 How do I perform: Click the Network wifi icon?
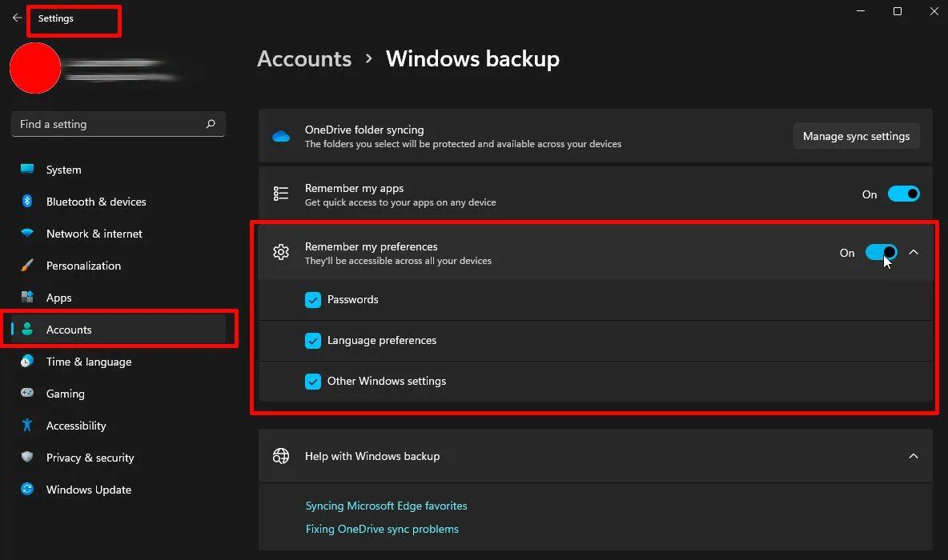pyautogui.click(x=27, y=233)
